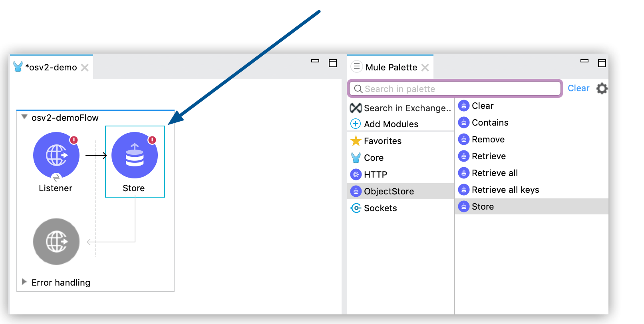Switch to the osv2-demo editor tab
644x324 pixels.
tap(51, 67)
